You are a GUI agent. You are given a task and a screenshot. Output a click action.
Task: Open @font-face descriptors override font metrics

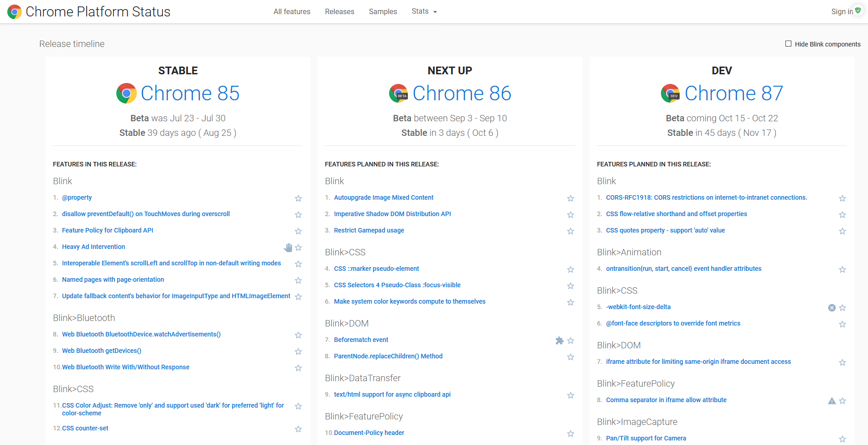click(673, 323)
